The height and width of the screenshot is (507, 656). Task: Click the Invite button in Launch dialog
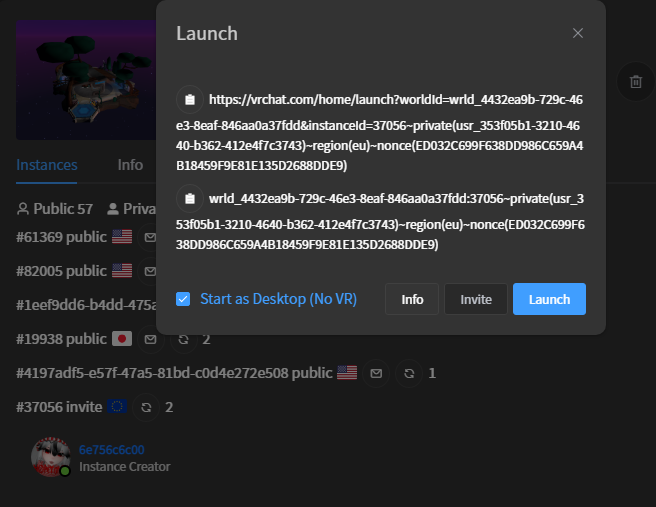(x=476, y=299)
